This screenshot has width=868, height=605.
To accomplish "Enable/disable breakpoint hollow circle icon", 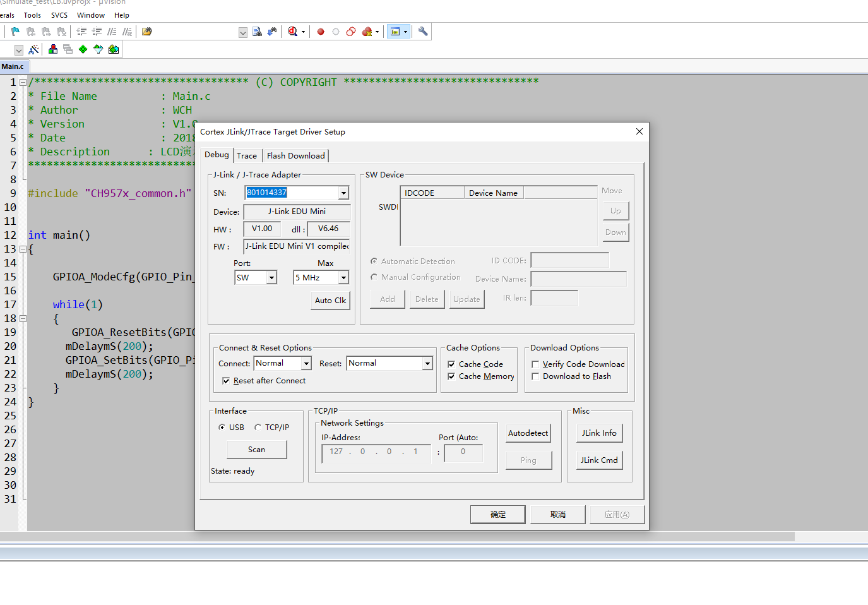I will pos(336,32).
